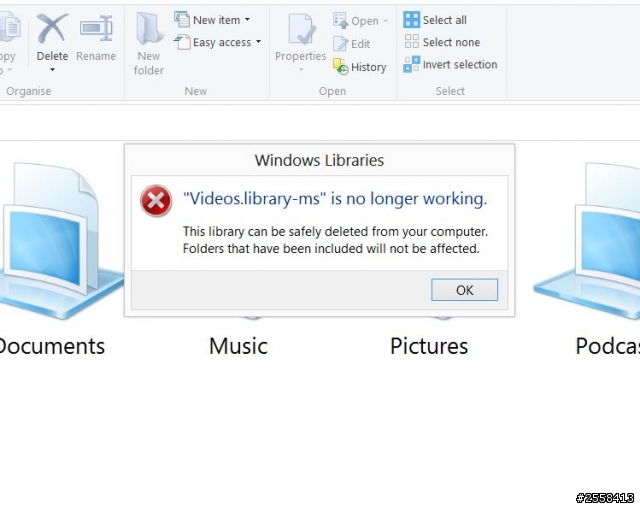Click the Rename icon in ribbon

[96, 28]
